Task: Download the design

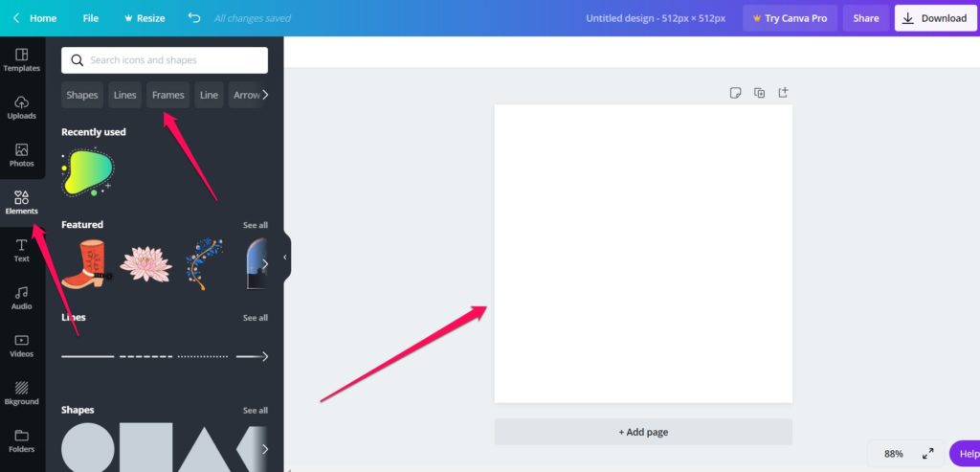Action: [935, 18]
